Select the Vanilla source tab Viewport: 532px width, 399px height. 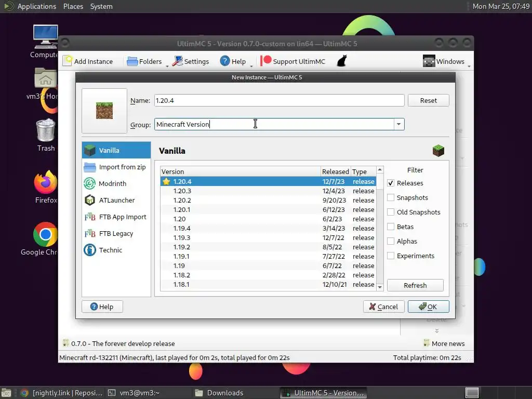[116, 150]
